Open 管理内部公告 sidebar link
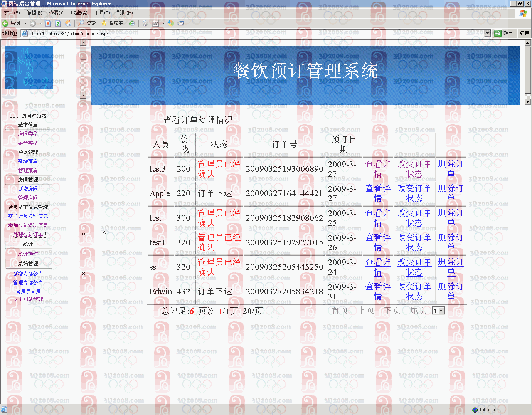 pyautogui.click(x=28, y=283)
